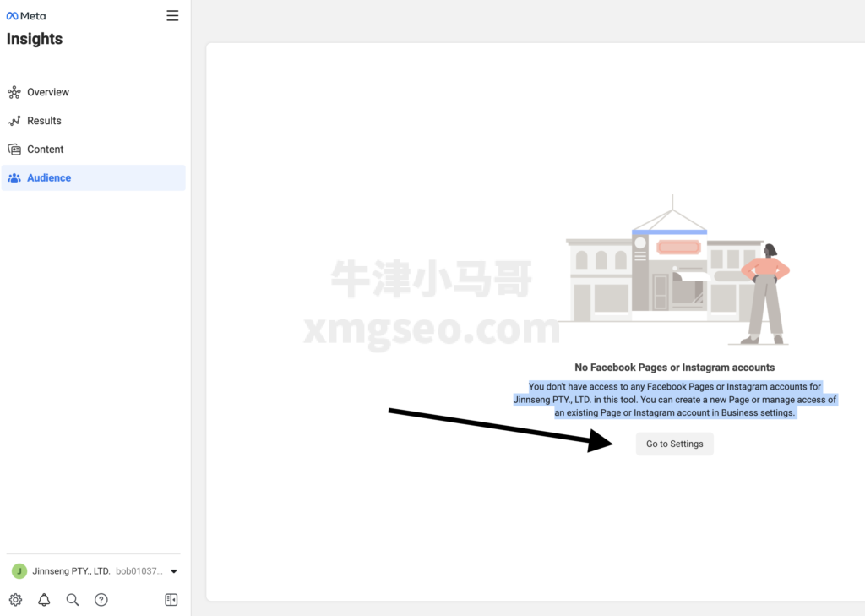This screenshot has width=865, height=616.
Task: Collapse sidebar with hamburger menu icon
Action: pyautogui.click(x=172, y=15)
